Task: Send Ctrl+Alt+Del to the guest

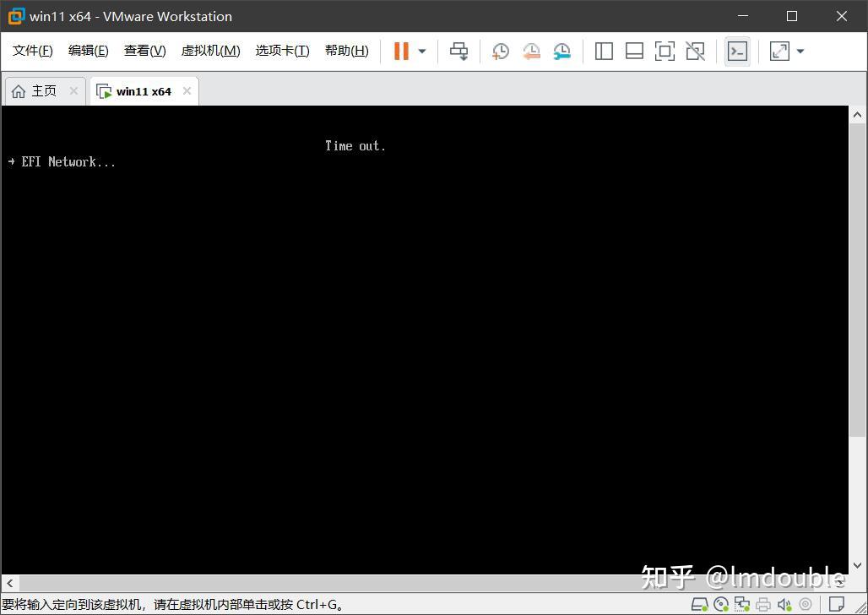Action: [x=458, y=52]
